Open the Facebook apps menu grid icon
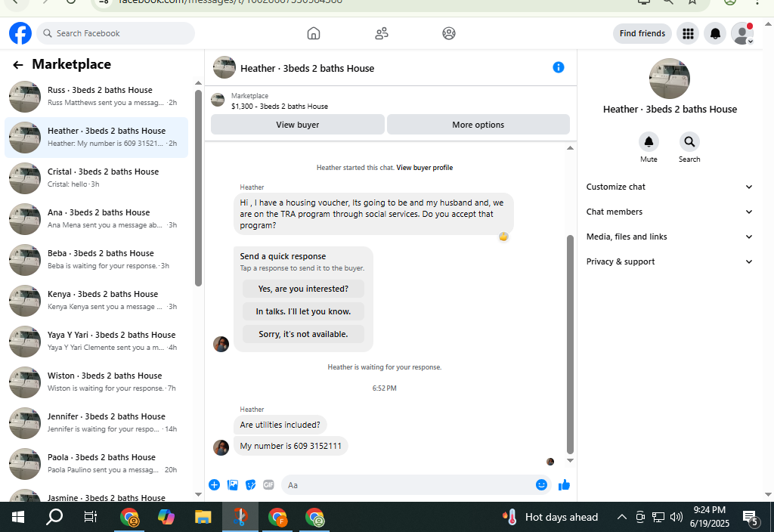The height and width of the screenshot is (532, 774). point(688,33)
